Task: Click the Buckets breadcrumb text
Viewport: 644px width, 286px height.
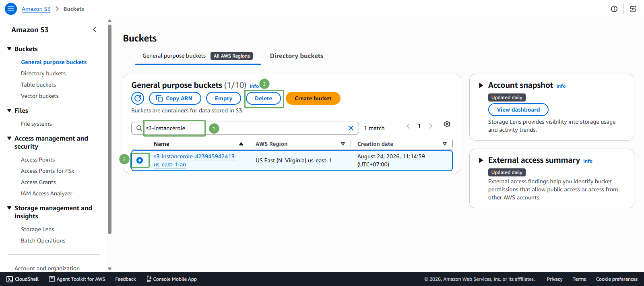Action: click(x=74, y=9)
